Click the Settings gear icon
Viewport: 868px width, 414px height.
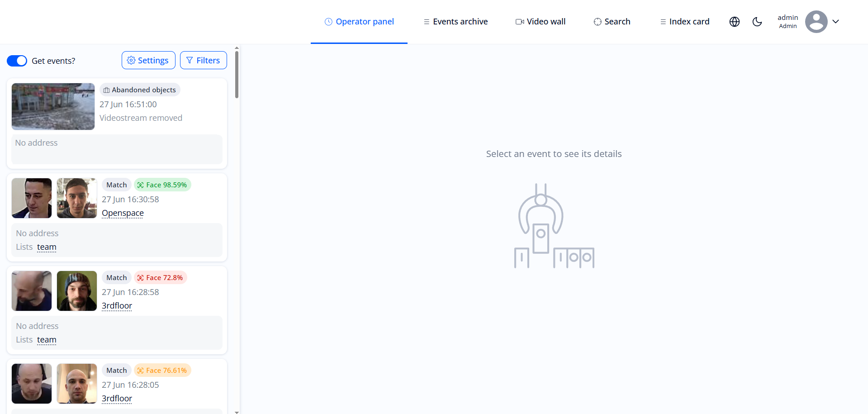click(131, 60)
